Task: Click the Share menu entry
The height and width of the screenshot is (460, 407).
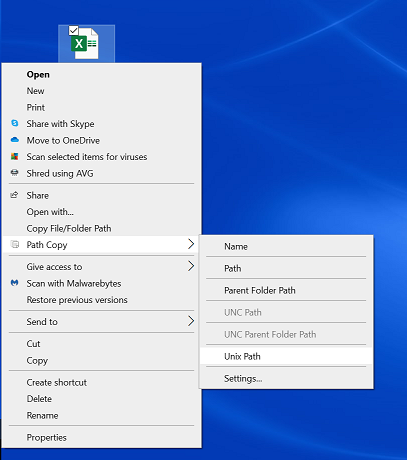Action: 101,195
